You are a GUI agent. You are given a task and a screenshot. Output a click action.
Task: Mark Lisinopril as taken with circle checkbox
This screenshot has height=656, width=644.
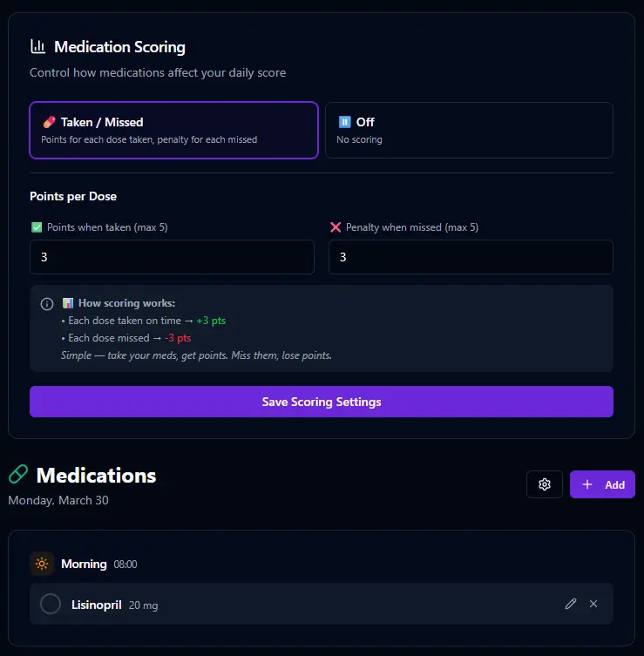click(x=51, y=604)
